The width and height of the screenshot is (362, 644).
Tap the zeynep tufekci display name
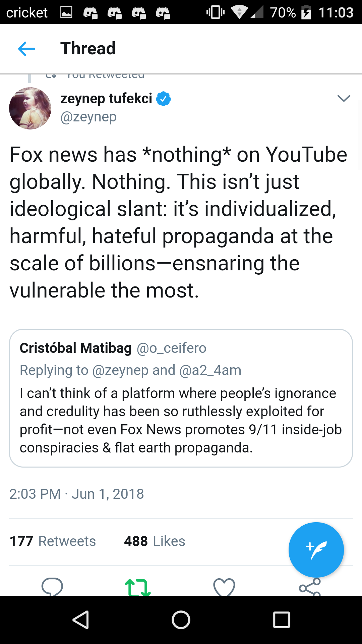pos(106,99)
